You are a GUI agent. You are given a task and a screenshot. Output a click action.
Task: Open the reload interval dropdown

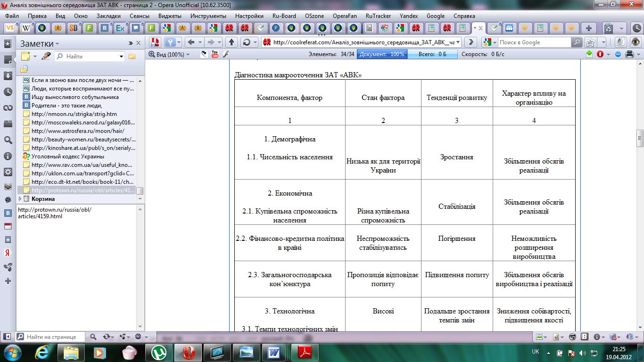(255, 42)
